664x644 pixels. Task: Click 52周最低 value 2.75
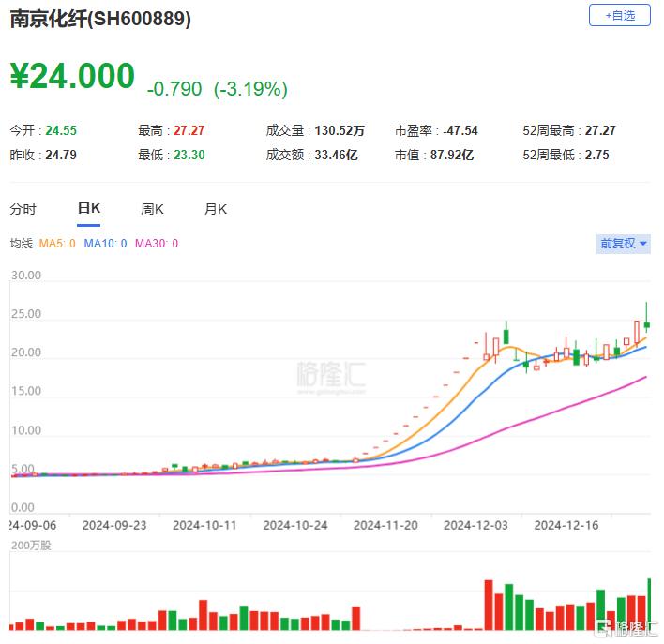click(x=596, y=155)
